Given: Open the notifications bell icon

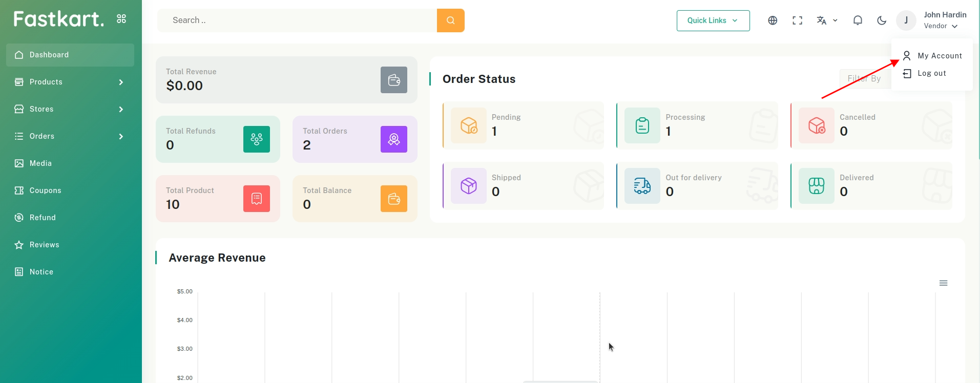Looking at the screenshot, I should click(857, 20).
